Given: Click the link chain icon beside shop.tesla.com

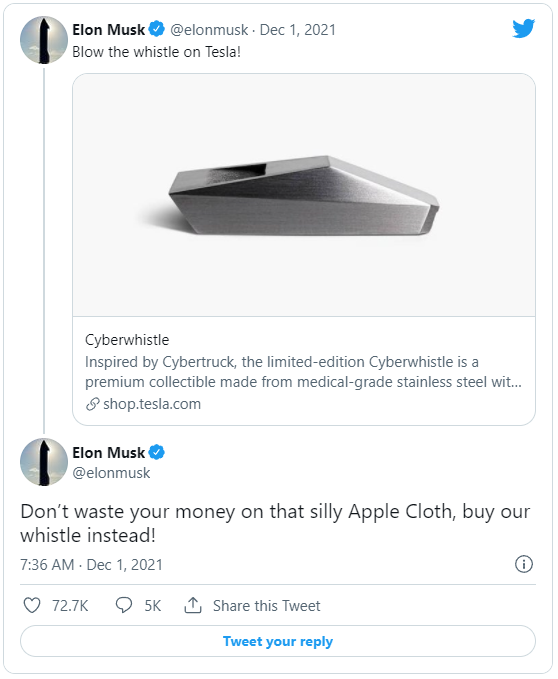Looking at the screenshot, I should coord(93,404).
